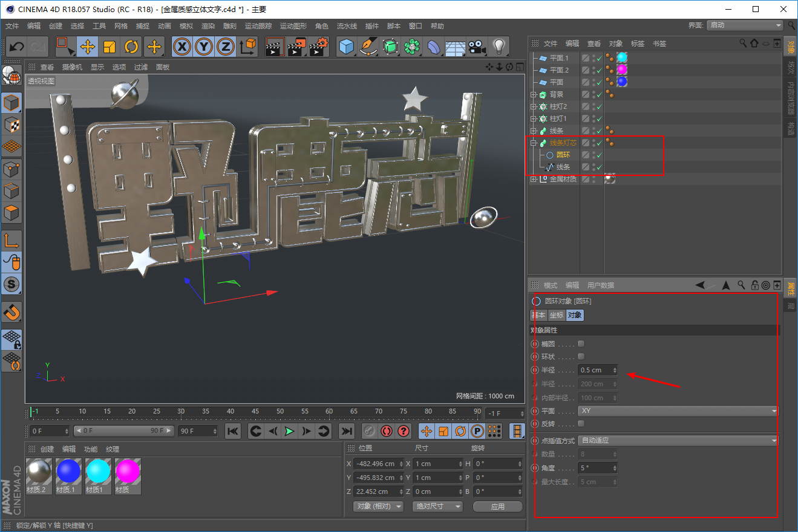Screen dimensions: 798x532
Task: Toggle the visibility dots for 柱灯1
Action: click(594, 118)
